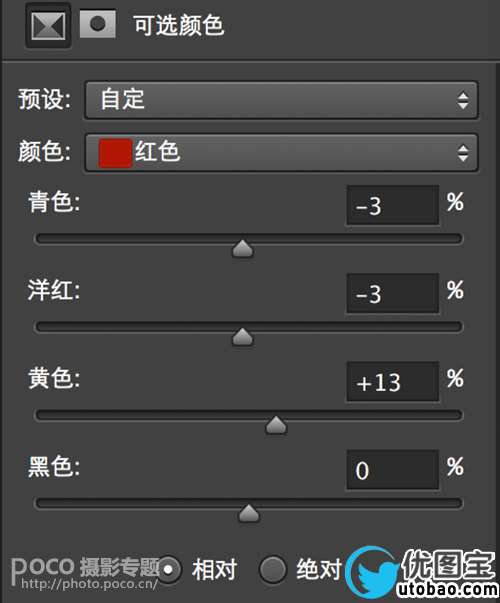Open the 预设 preset dropdown
The width and height of the screenshot is (500, 603).
click(281, 100)
